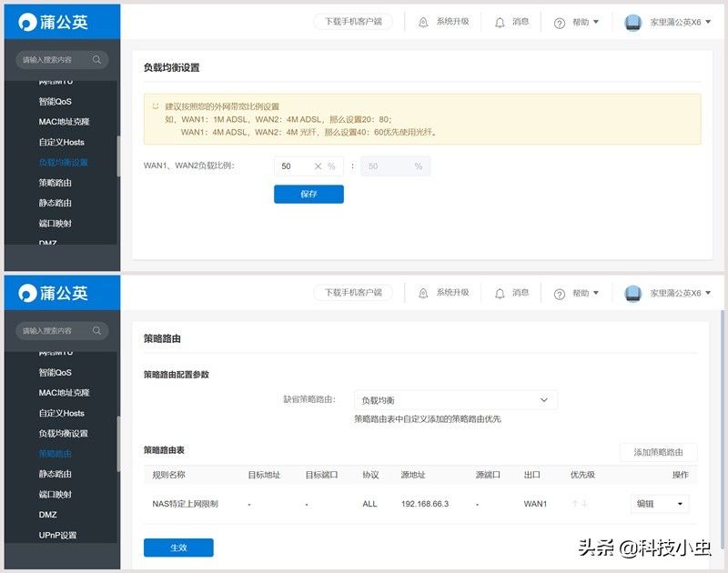
Task: Click the 规则名称 column header
Action: click(168, 475)
